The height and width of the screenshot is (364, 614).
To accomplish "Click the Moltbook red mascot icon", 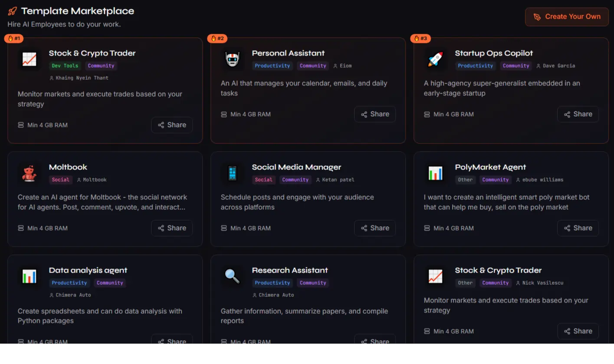I will (30, 173).
